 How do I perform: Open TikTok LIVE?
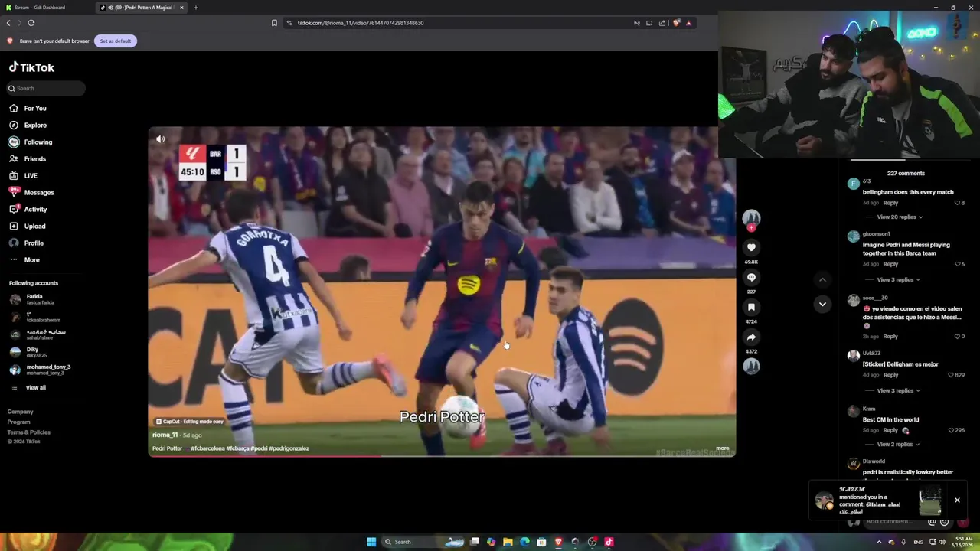click(31, 176)
